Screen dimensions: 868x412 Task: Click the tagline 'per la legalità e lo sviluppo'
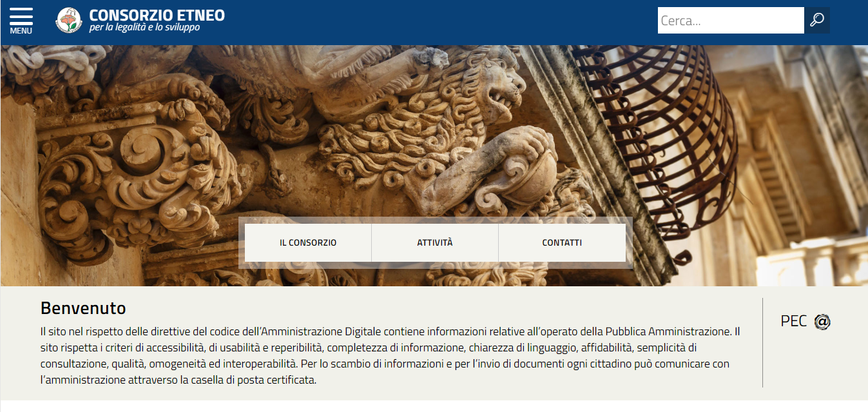click(x=144, y=28)
